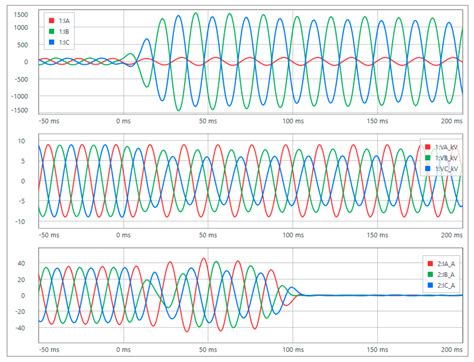The height and width of the screenshot is (362, 474).
Task: Click the 150 ms label under voltage chart
Action: [377, 235]
